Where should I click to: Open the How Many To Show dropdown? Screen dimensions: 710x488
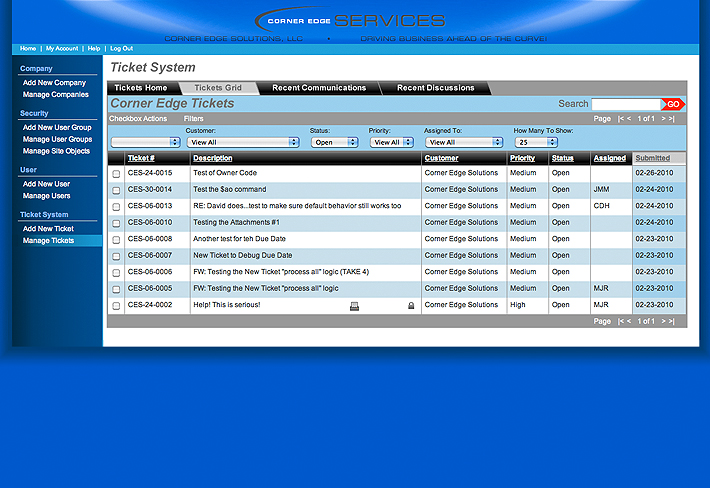536,142
